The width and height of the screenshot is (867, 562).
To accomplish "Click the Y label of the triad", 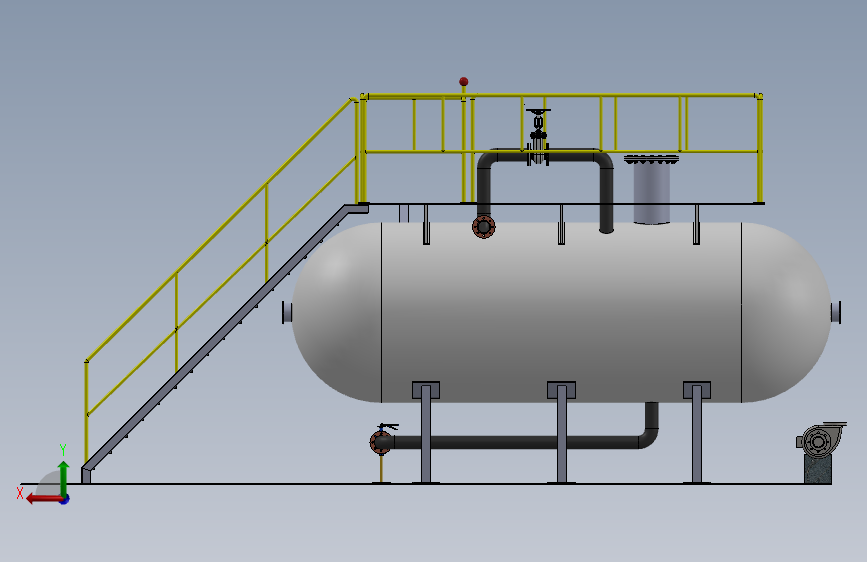I will click(x=63, y=450).
